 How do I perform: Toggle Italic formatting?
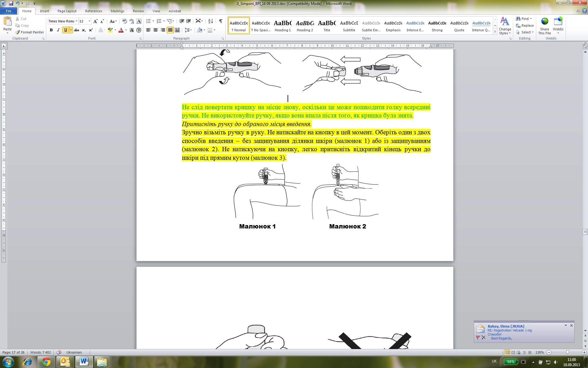(58, 30)
